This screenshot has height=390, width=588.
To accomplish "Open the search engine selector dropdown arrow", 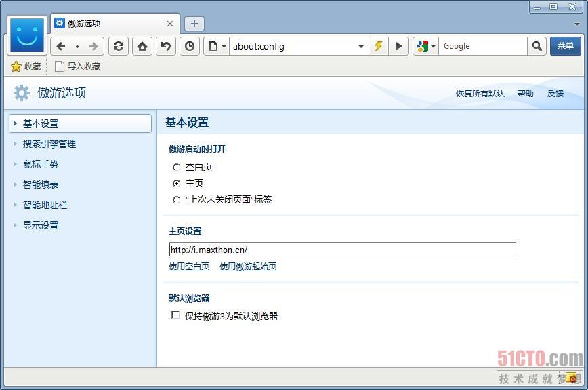I will pyautogui.click(x=433, y=47).
